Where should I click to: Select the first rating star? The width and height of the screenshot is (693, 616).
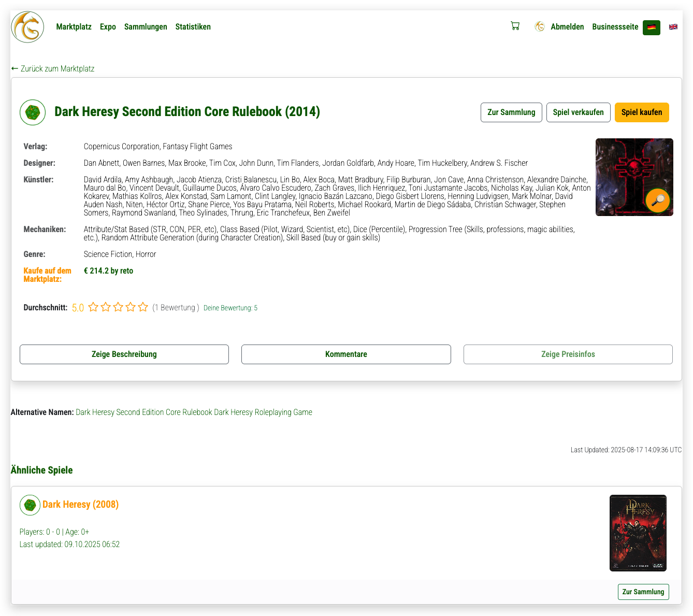point(93,307)
